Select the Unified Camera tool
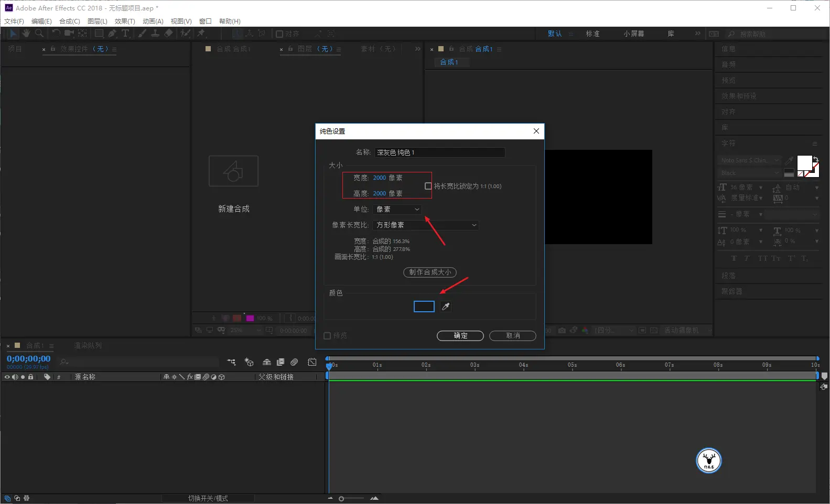This screenshot has width=830, height=504. 69,34
